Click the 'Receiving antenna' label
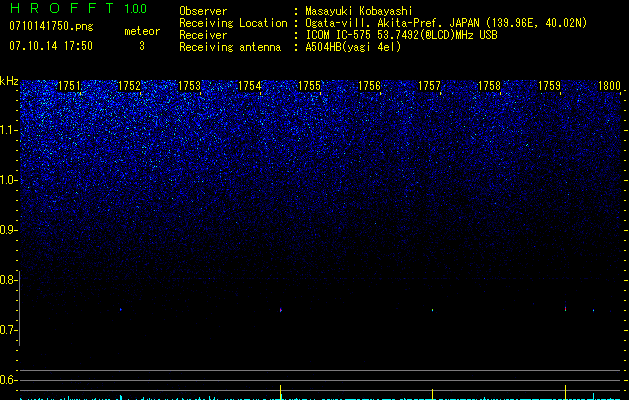Screen dimensions: 629x400 click(x=230, y=47)
